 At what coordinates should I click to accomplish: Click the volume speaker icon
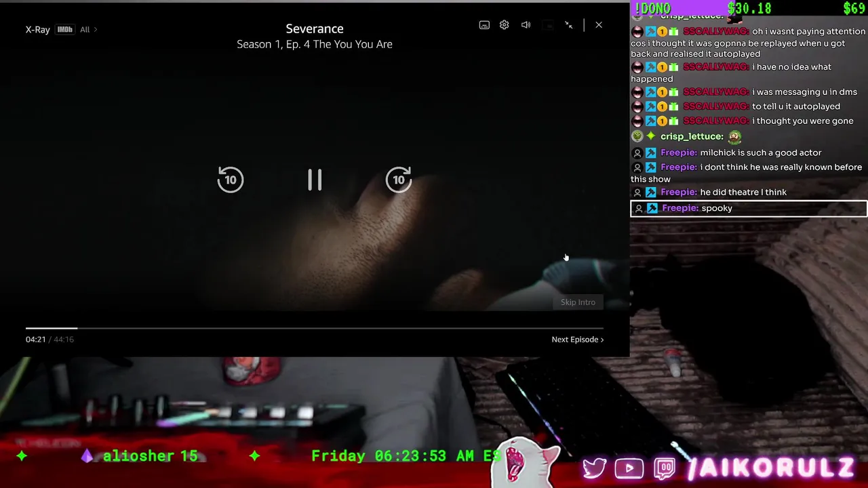coord(526,25)
